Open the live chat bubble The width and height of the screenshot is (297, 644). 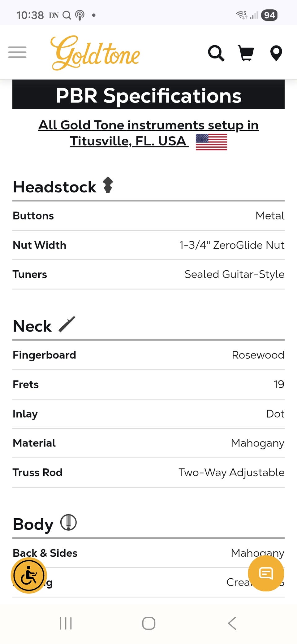(x=266, y=573)
